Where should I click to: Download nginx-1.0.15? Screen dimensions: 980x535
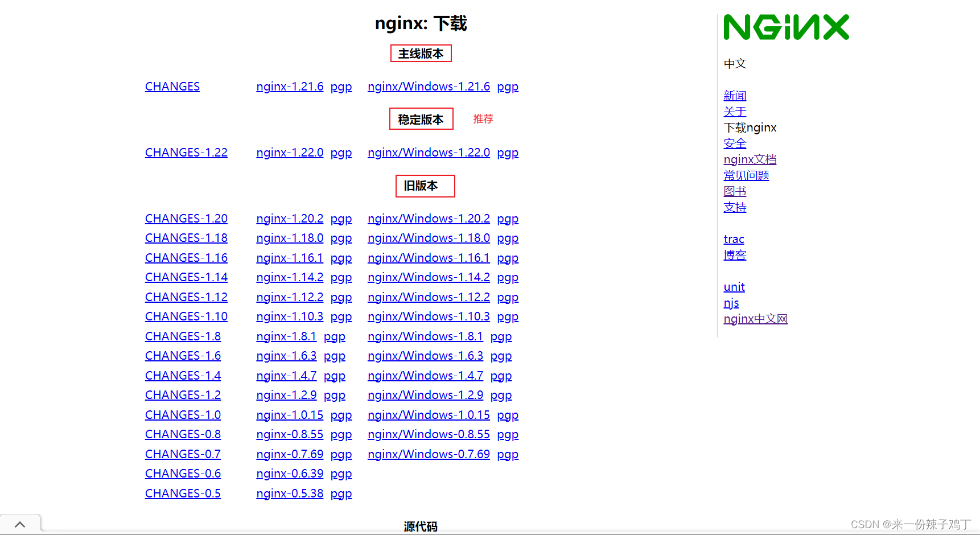(290, 415)
